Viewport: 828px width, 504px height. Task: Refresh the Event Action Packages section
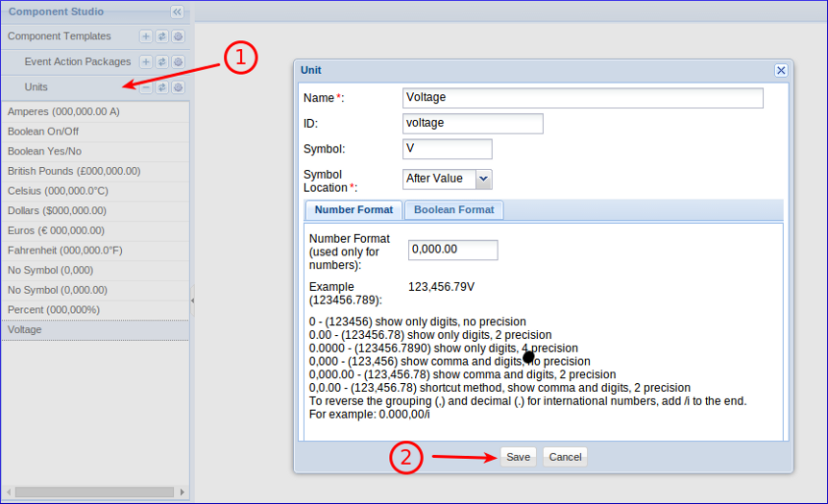pyautogui.click(x=162, y=62)
